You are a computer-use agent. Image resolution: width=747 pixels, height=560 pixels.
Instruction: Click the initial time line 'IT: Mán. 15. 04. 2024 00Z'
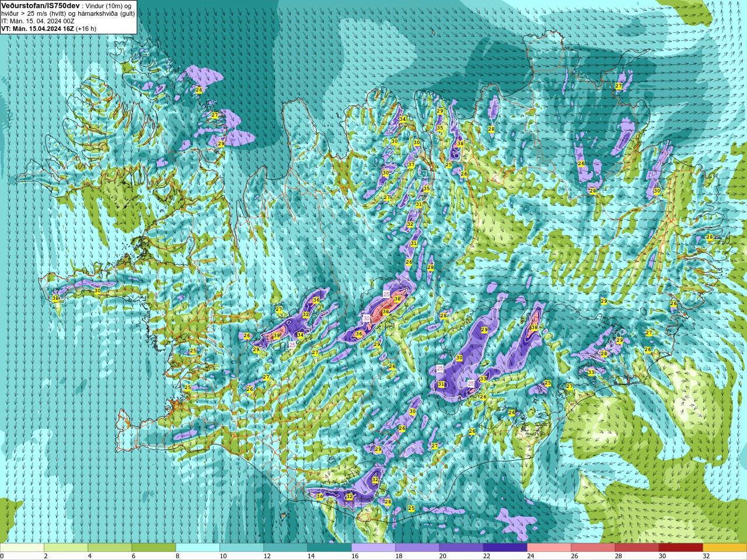pos(38,21)
